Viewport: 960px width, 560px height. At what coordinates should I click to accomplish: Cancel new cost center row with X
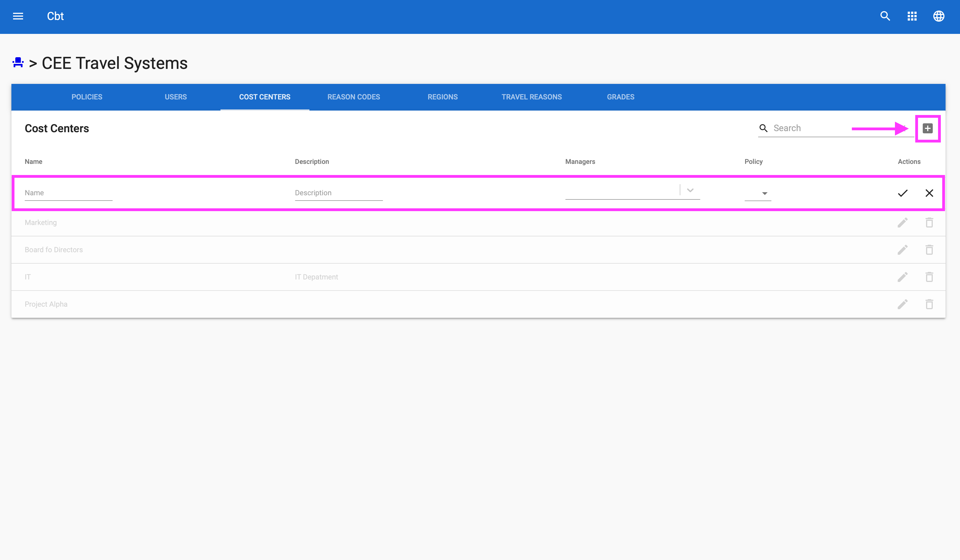tap(929, 193)
